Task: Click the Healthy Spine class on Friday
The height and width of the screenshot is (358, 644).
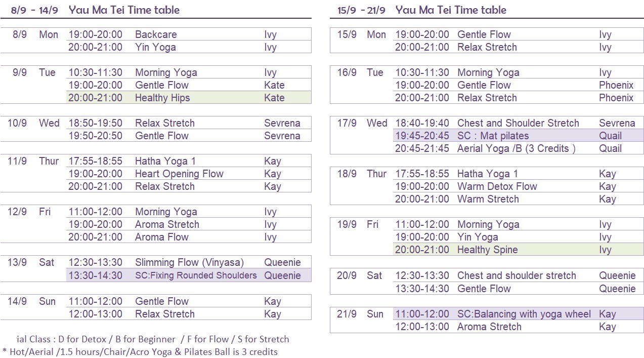Action: tap(487, 250)
